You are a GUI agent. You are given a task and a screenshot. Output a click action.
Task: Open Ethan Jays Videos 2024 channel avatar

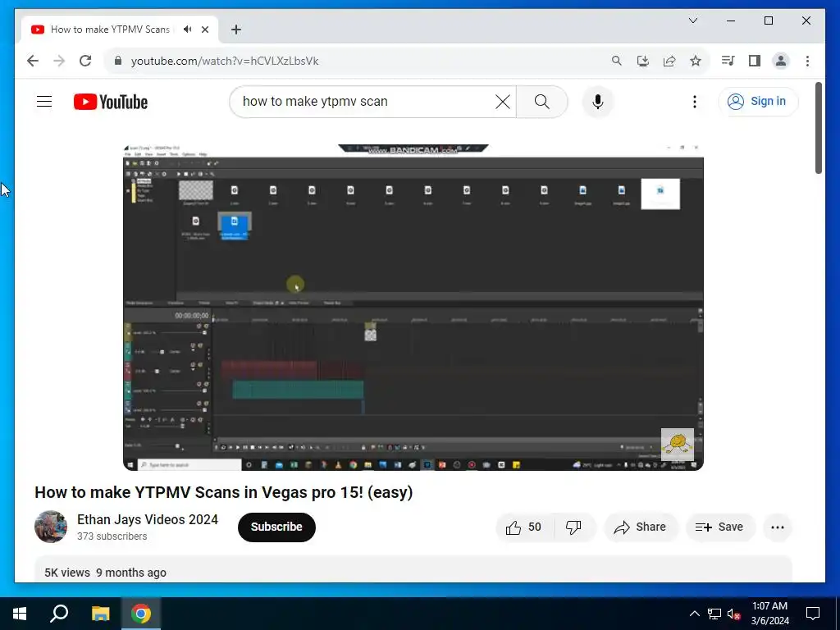pyautogui.click(x=51, y=527)
